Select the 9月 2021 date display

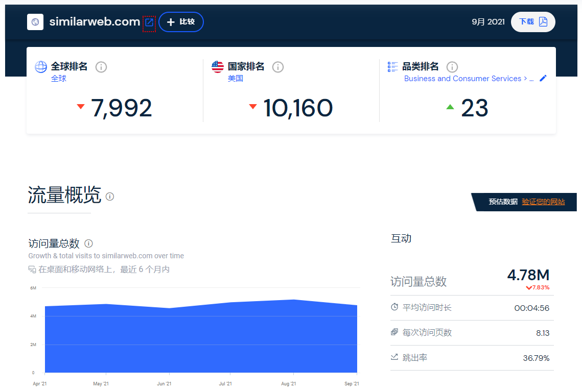[488, 22]
